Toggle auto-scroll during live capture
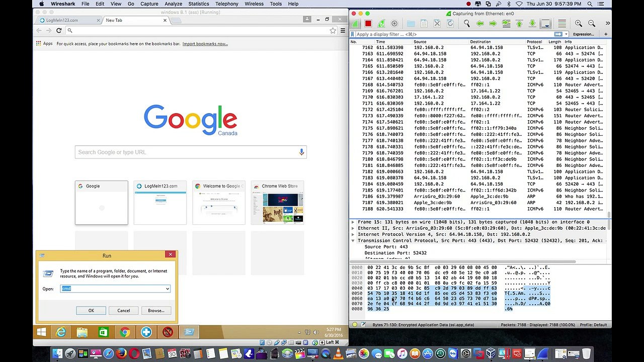The height and width of the screenshot is (362, 644). 545,24
